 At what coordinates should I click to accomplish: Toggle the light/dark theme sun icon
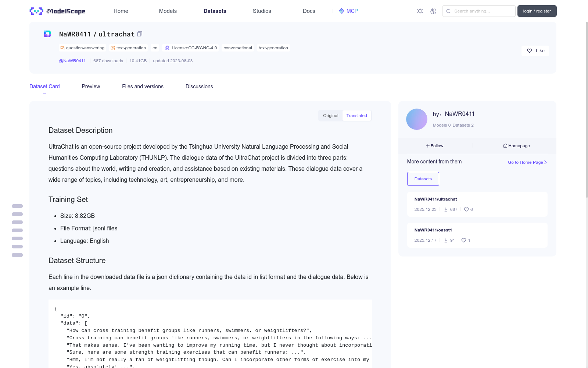[x=420, y=11]
